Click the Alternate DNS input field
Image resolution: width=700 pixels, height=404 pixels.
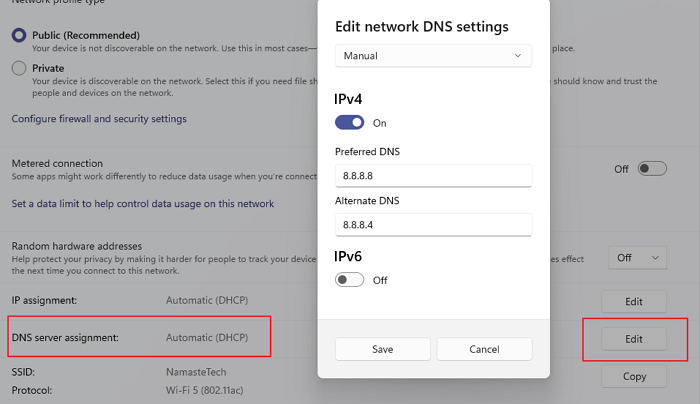[433, 224]
